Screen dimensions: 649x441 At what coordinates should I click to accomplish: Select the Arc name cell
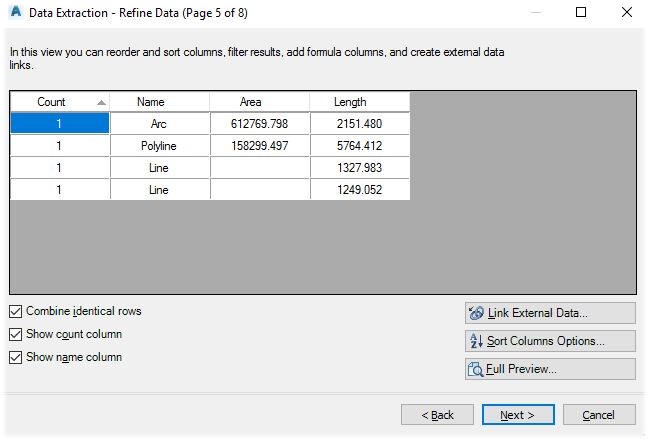(x=160, y=123)
